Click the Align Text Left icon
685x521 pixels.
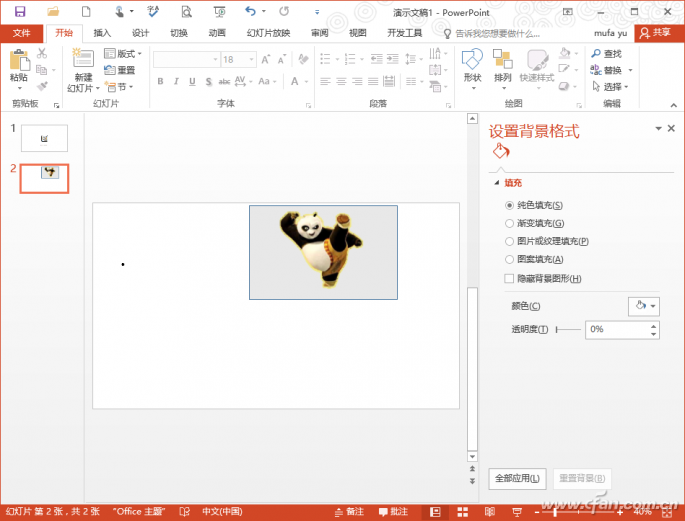(x=325, y=81)
